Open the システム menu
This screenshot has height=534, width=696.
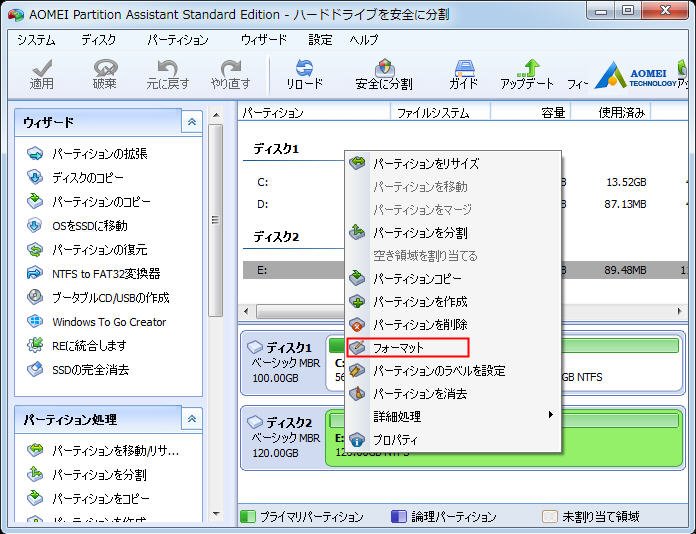tap(36, 40)
